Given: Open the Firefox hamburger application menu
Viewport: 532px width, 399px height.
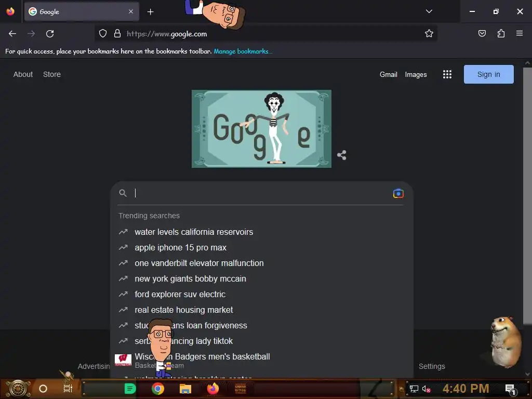Looking at the screenshot, I should coord(520,33).
